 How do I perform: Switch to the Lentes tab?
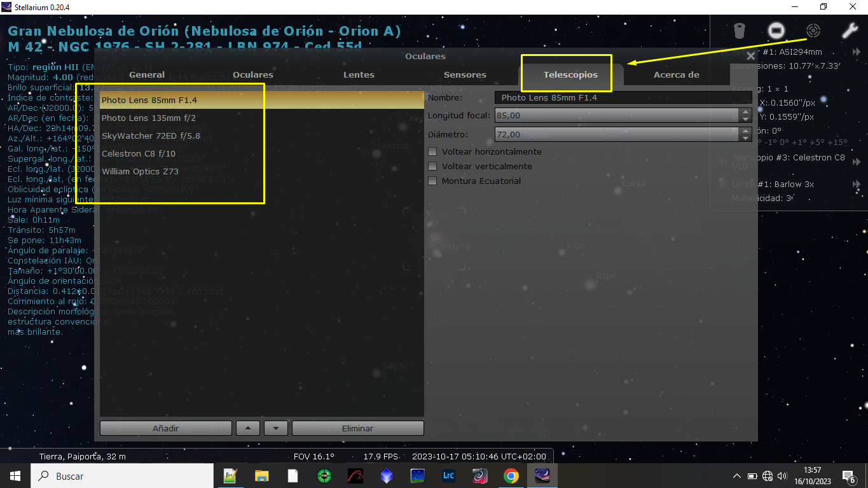(359, 74)
